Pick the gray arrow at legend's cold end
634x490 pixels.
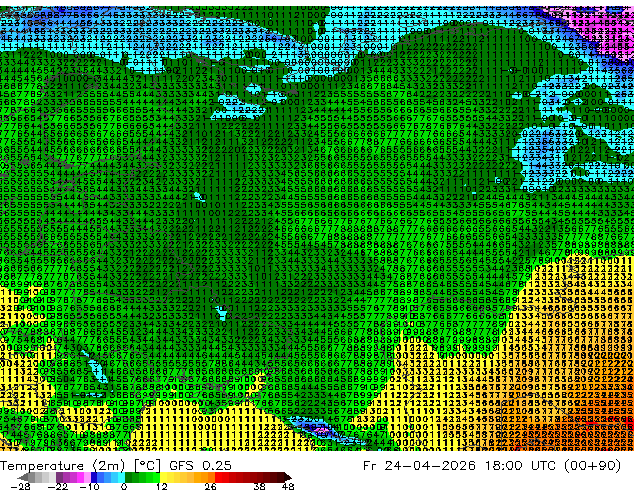pos(23,477)
